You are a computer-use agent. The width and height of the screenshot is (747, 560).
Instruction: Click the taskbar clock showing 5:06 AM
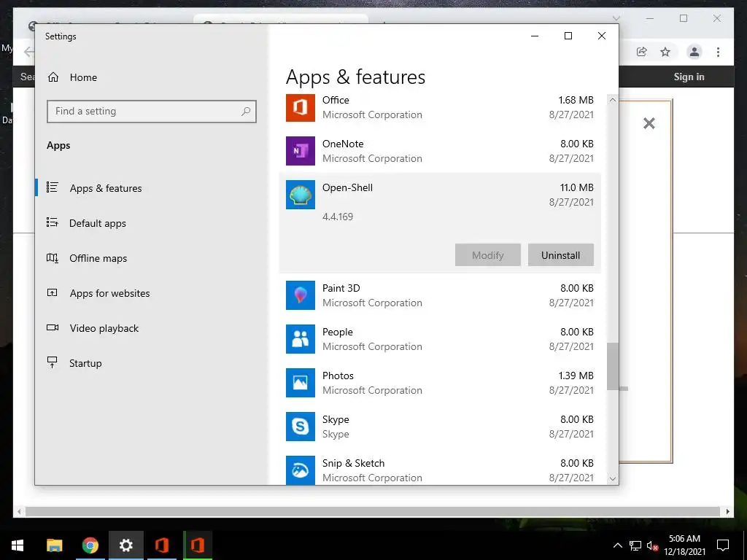(x=684, y=545)
